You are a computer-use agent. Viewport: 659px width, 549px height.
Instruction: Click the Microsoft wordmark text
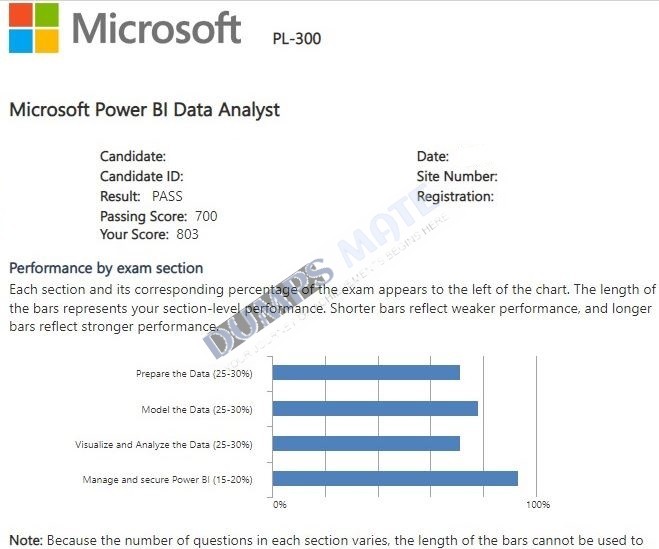(x=156, y=28)
